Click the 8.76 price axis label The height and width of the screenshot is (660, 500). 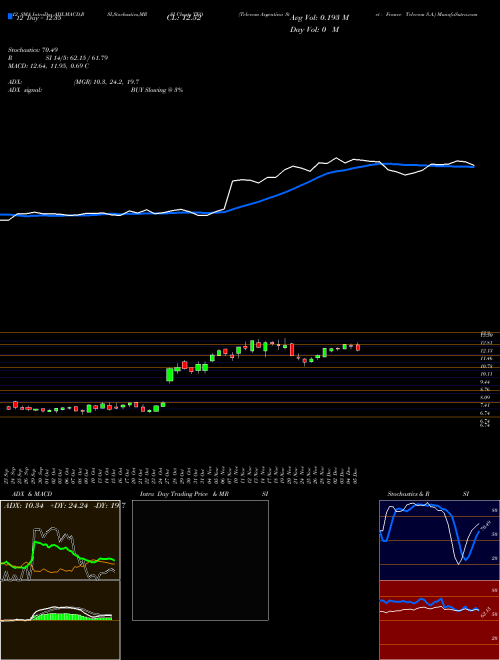coord(487,389)
